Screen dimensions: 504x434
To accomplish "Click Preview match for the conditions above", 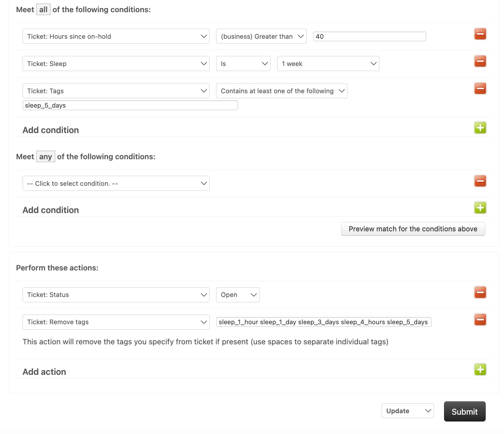I will [x=413, y=229].
